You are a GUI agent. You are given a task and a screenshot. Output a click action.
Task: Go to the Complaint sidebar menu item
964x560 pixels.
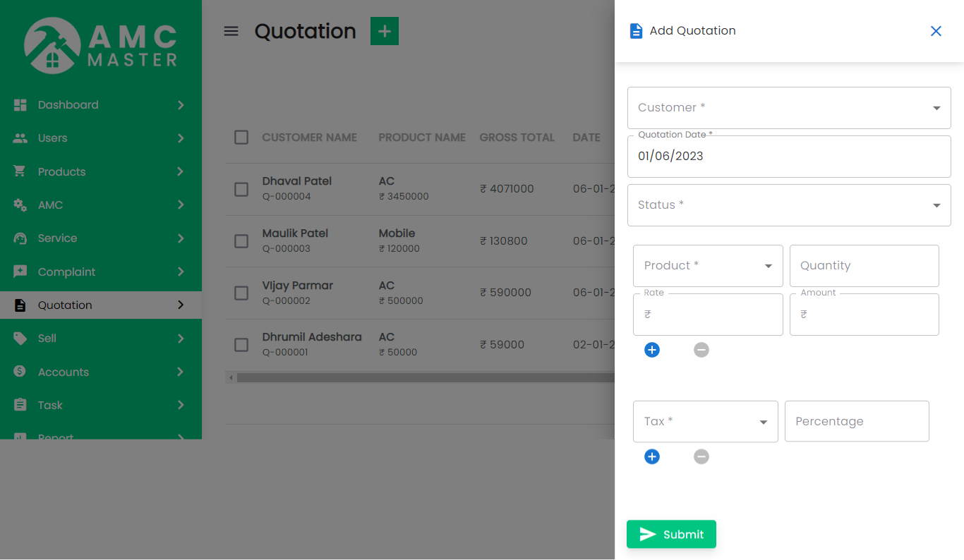point(66,272)
